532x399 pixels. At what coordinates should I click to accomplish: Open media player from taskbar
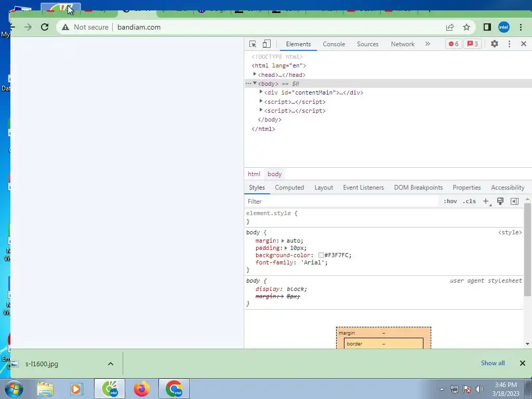(77, 389)
